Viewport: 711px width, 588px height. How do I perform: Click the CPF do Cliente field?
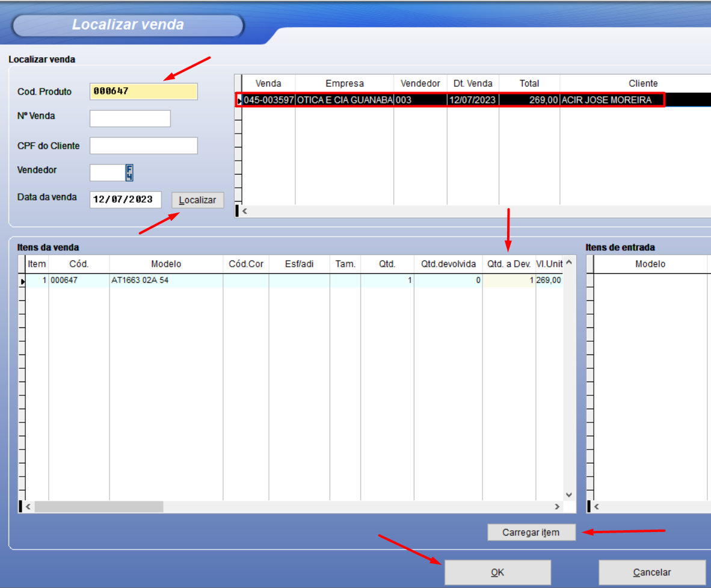pyautogui.click(x=143, y=146)
